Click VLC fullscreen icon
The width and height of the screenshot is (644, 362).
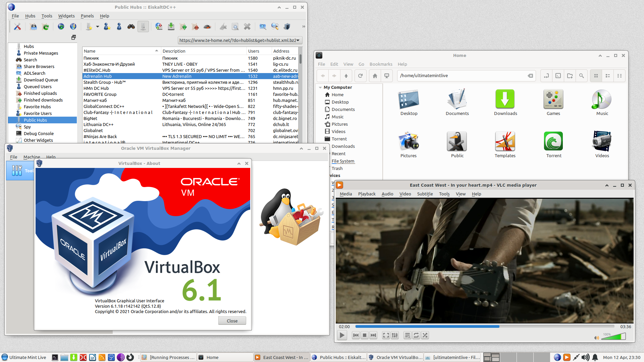click(386, 335)
